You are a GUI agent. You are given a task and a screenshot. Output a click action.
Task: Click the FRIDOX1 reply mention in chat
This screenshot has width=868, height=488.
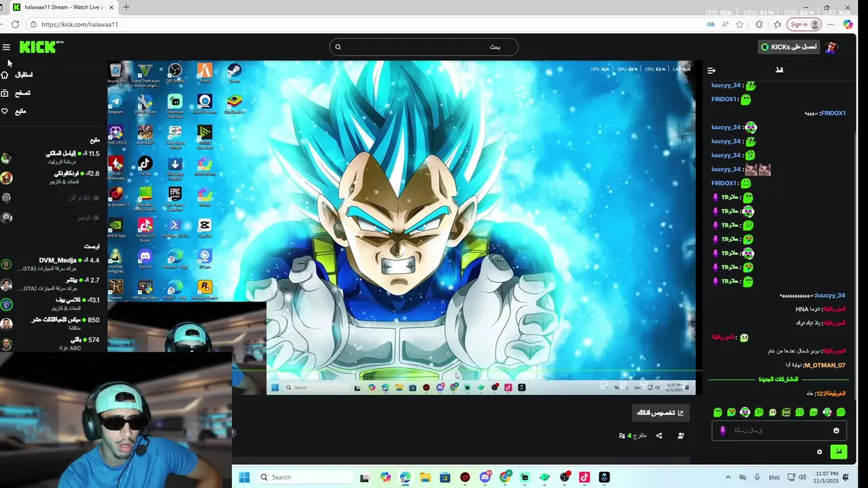point(833,113)
